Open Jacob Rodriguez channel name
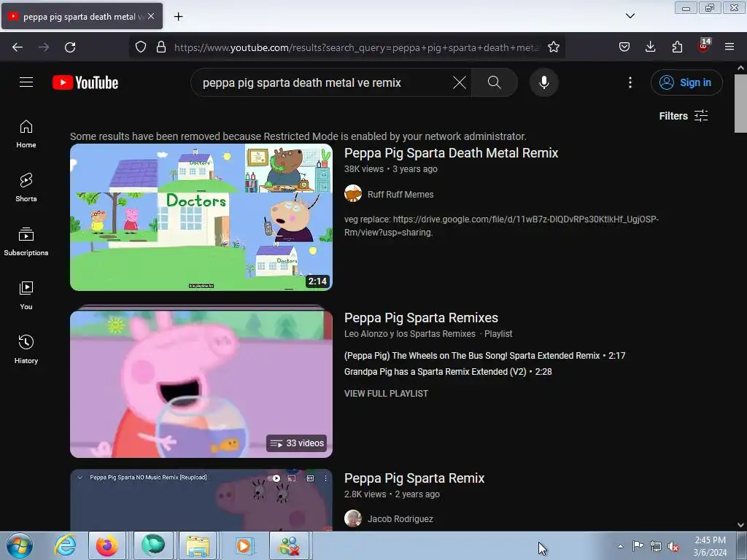 click(400, 519)
